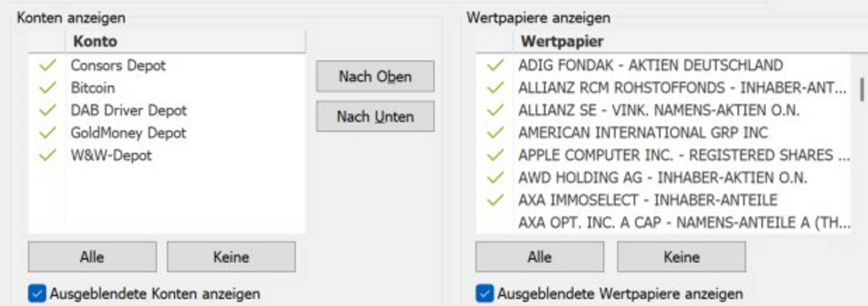Toggle checkmark for AWD HOLDING AG
Image resolution: width=868 pixels, height=306 pixels.
(495, 177)
